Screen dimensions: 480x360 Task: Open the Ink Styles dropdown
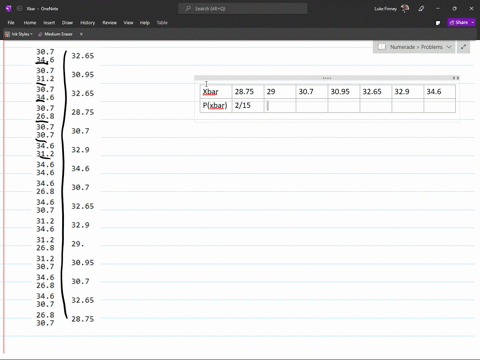pyautogui.click(x=31, y=34)
